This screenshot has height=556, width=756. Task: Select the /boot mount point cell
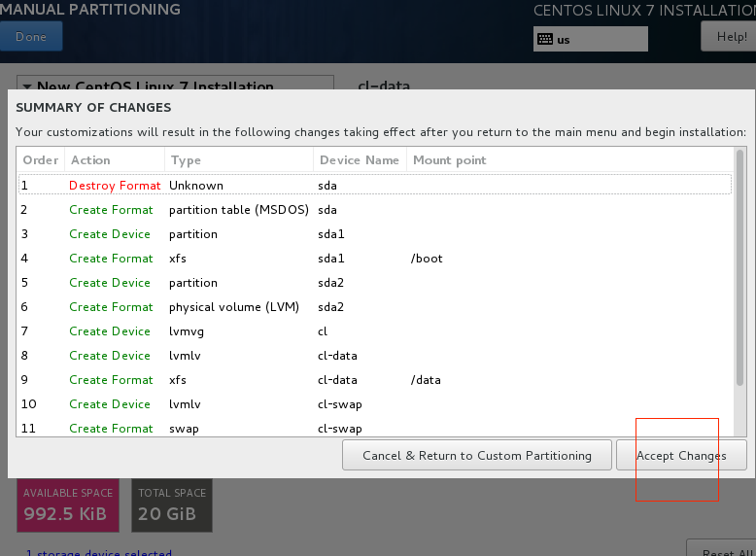427,259
